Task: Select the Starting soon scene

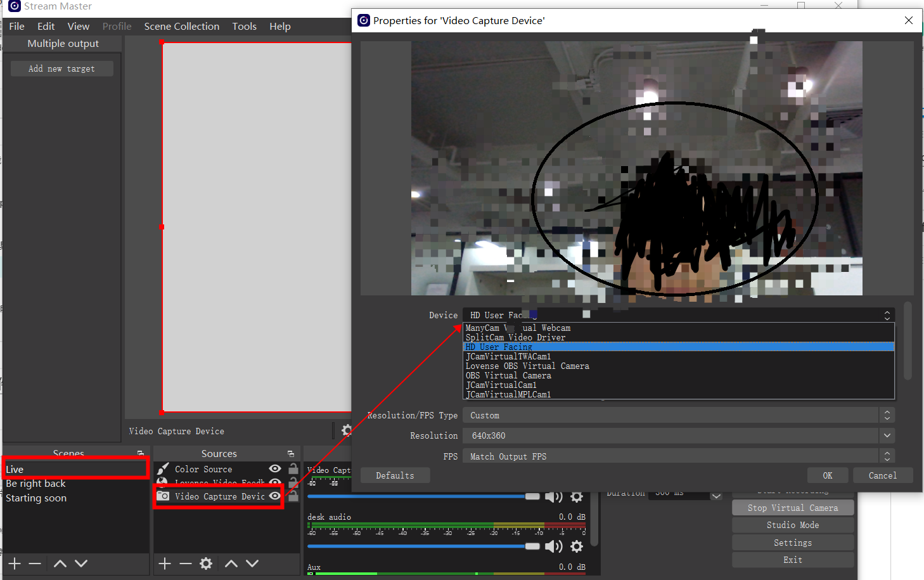Action: click(36, 498)
